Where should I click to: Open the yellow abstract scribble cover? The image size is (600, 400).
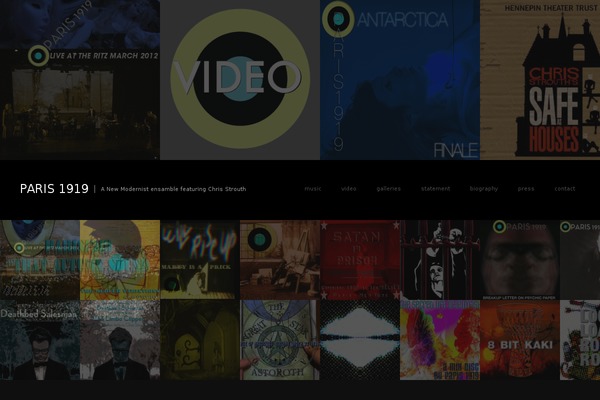(x=120, y=260)
